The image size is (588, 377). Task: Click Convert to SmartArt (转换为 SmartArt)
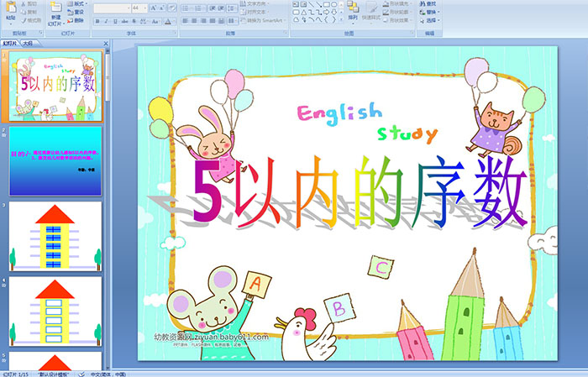pyautogui.click(x=263, y=21)
